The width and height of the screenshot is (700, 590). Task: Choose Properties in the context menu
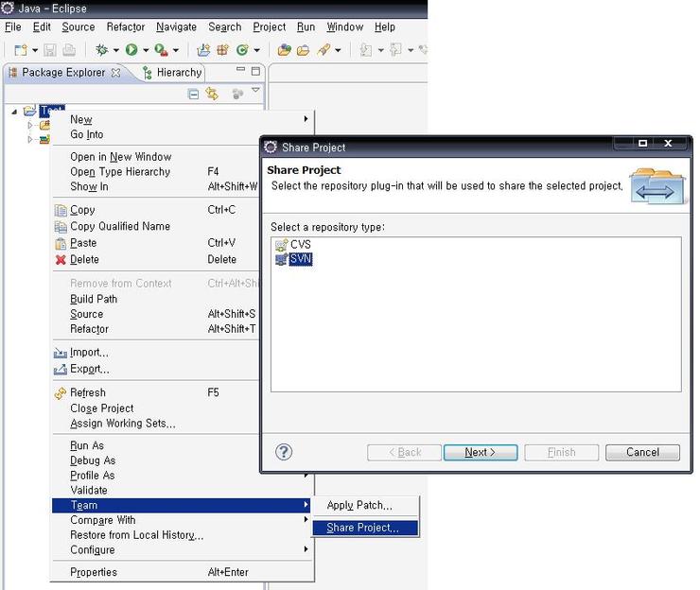click(183, 572)
